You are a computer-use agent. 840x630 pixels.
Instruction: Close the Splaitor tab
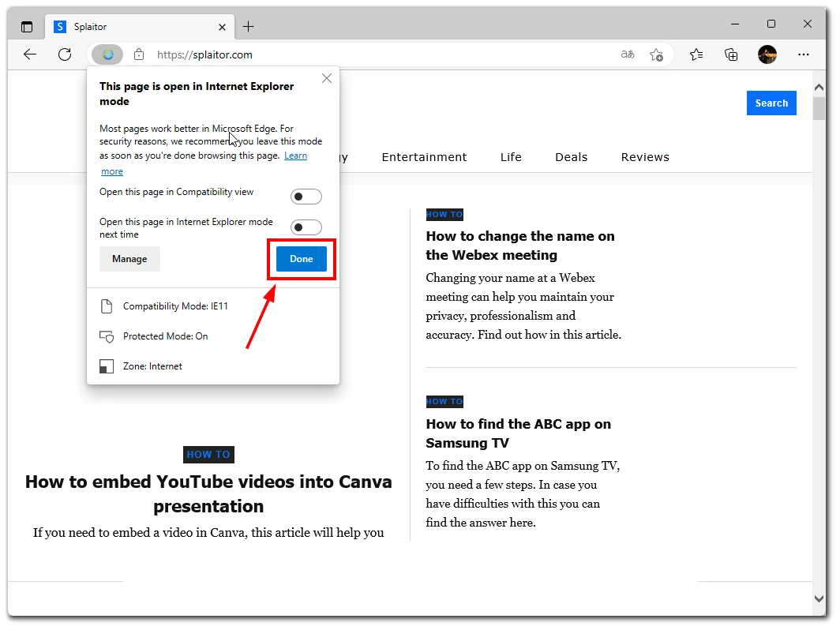click(x=223, y=27)
